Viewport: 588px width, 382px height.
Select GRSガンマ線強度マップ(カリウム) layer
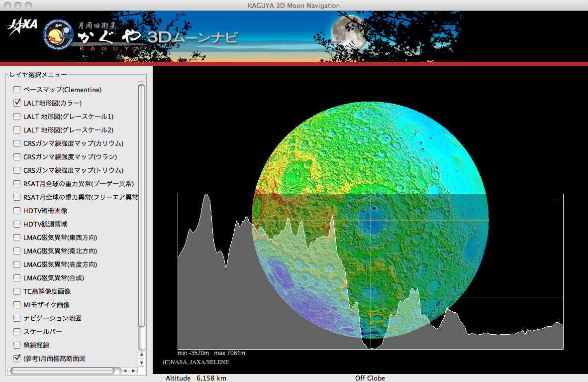coord(17,143)
